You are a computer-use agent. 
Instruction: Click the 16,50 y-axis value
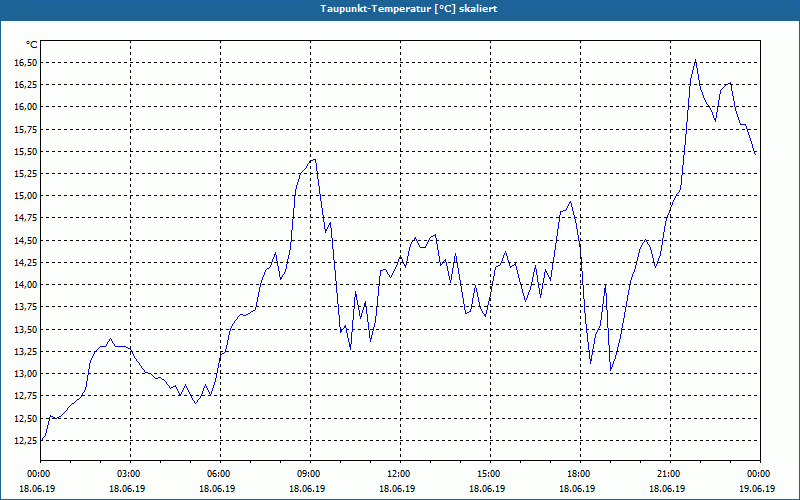(25, 62)
